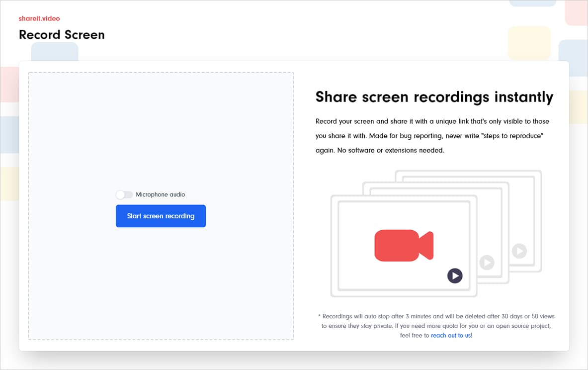Open the reach out to us link
This screenshot has height=370, width=588.
coord(451,336)
